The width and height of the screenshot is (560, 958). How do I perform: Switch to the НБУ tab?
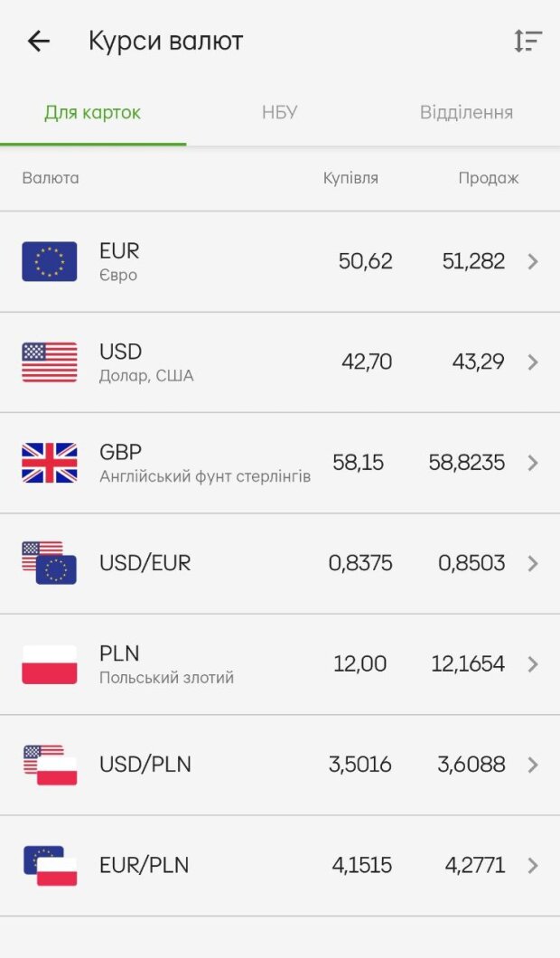[280, 113]
